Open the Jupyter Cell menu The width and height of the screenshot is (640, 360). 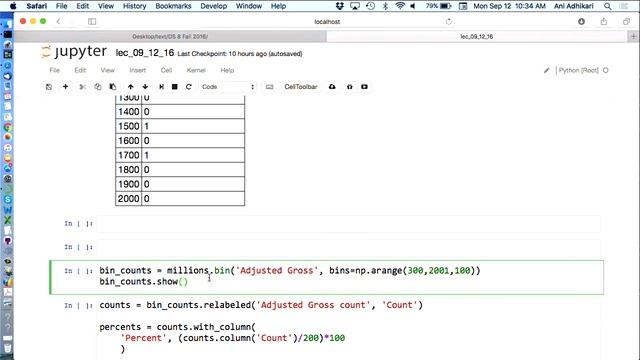166,70
